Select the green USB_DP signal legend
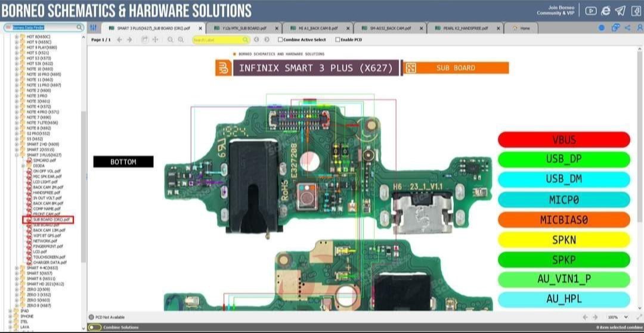The height and width of the screenshot is (333, 644). click(x=563, y=159)
